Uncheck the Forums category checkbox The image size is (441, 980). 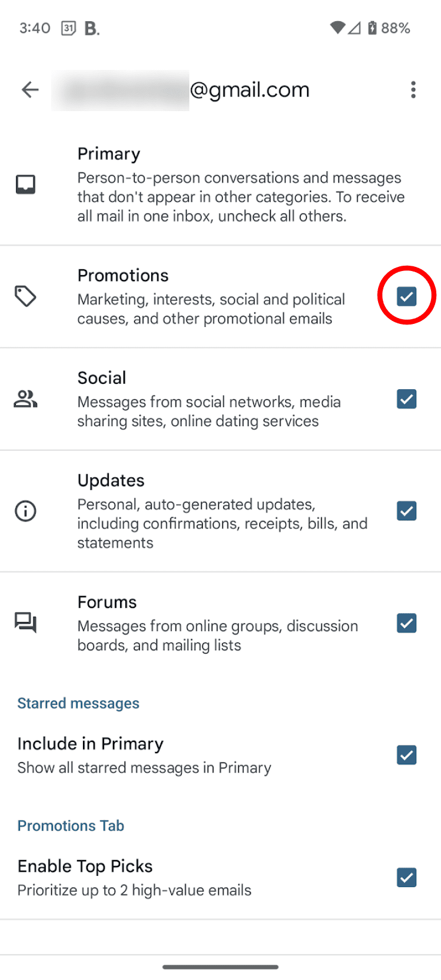(406, 623)
